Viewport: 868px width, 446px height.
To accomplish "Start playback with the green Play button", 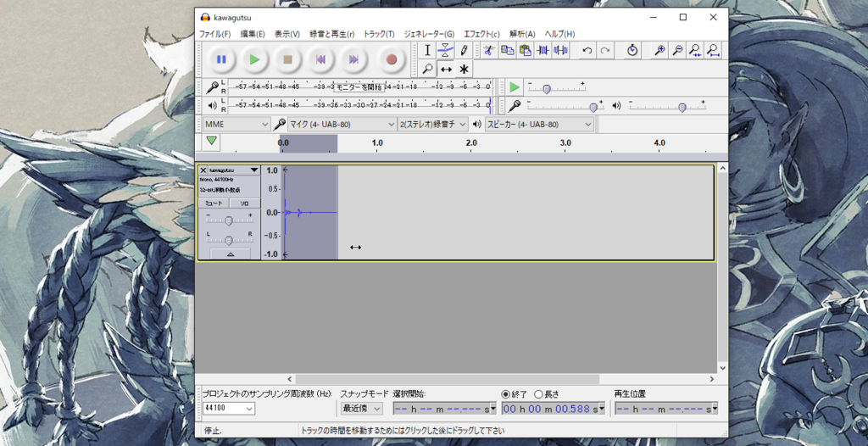I will 254,59.
